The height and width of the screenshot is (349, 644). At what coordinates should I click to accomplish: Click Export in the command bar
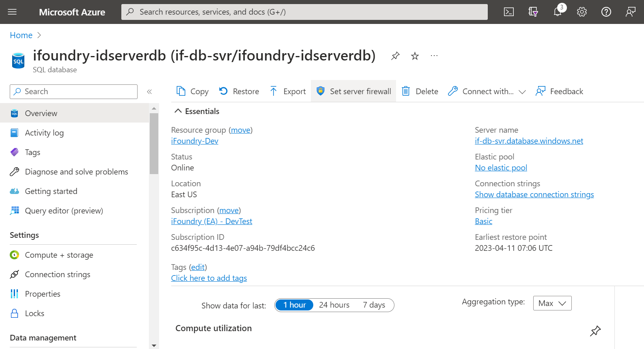tap(288, 91)
